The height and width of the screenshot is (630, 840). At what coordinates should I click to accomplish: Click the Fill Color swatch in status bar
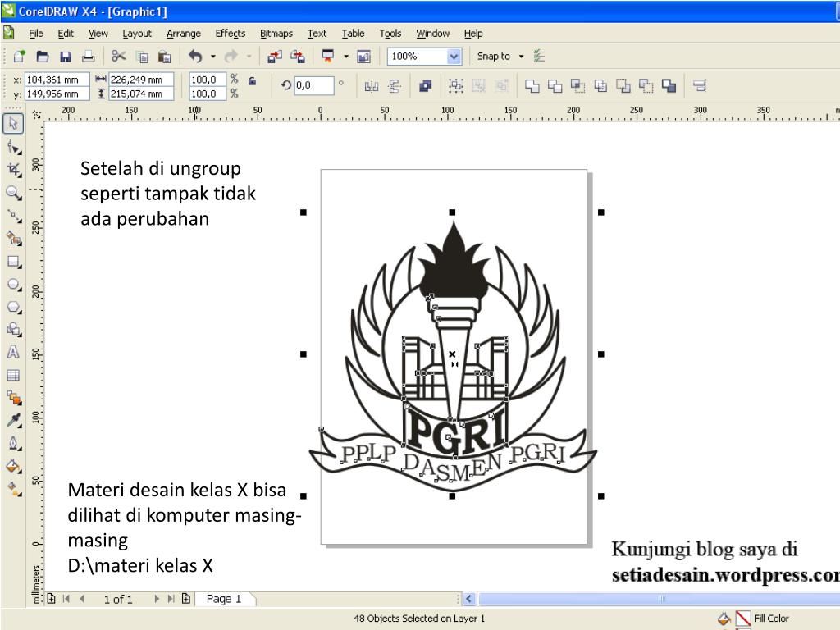[743, 619]
